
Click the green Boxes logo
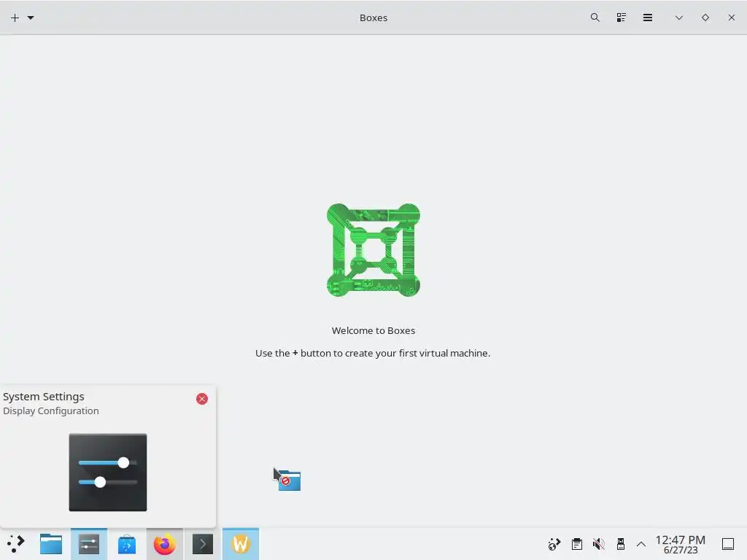click(373, 250)
